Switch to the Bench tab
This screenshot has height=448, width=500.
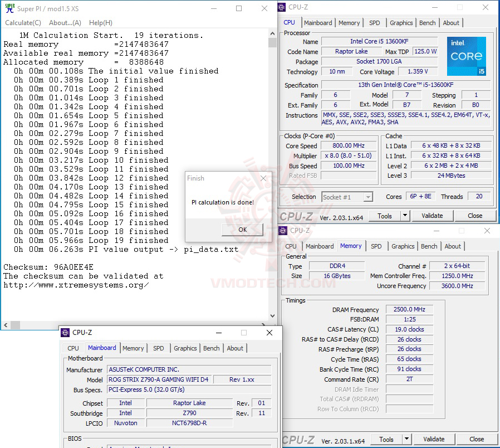coord(427,23)
